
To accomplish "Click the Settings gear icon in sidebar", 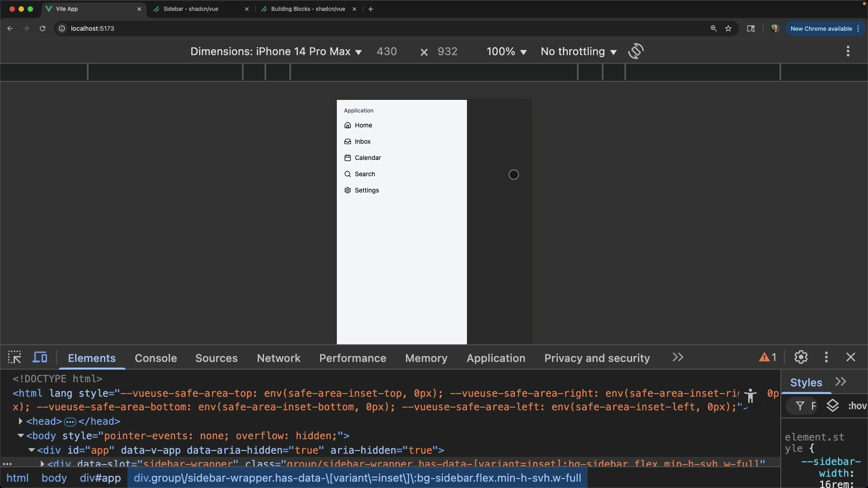I will pyautogui.click(x=348, y=190).
